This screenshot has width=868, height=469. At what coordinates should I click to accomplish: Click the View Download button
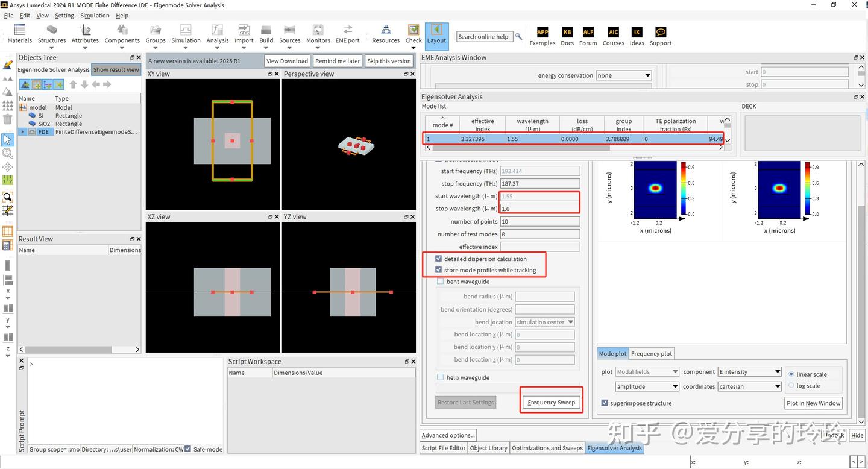point(287,61)
